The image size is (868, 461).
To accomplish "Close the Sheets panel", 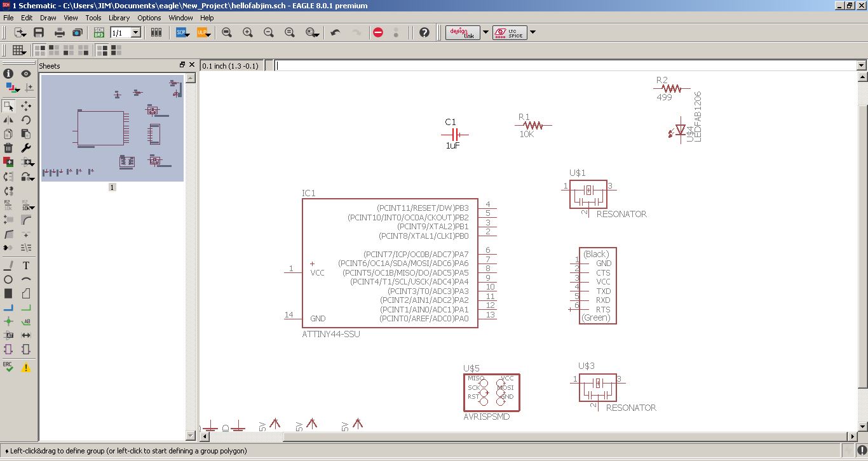I will 192,65.
